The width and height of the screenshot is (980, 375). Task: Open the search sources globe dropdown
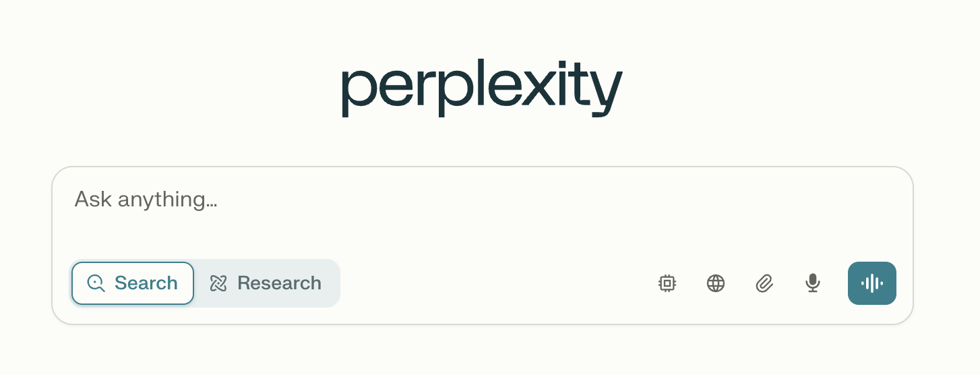(x=716, y=283)
